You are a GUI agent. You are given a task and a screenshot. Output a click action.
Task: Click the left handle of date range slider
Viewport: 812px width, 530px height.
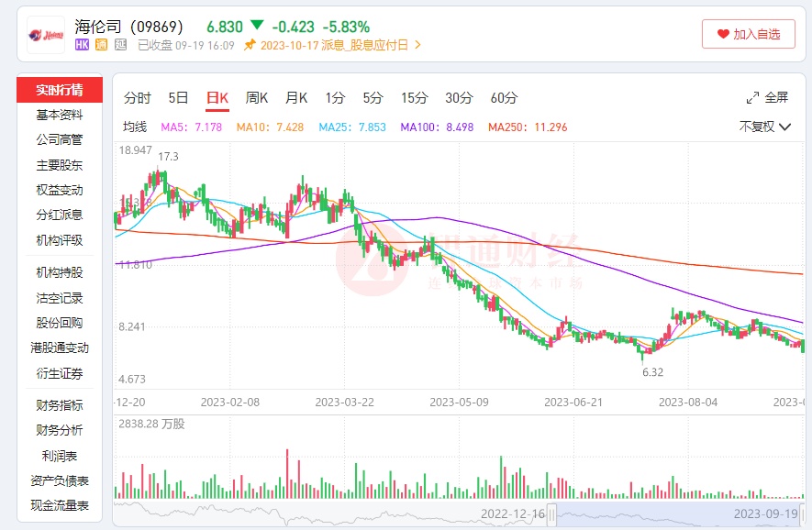pyautogui.click(x=552, y=513)
